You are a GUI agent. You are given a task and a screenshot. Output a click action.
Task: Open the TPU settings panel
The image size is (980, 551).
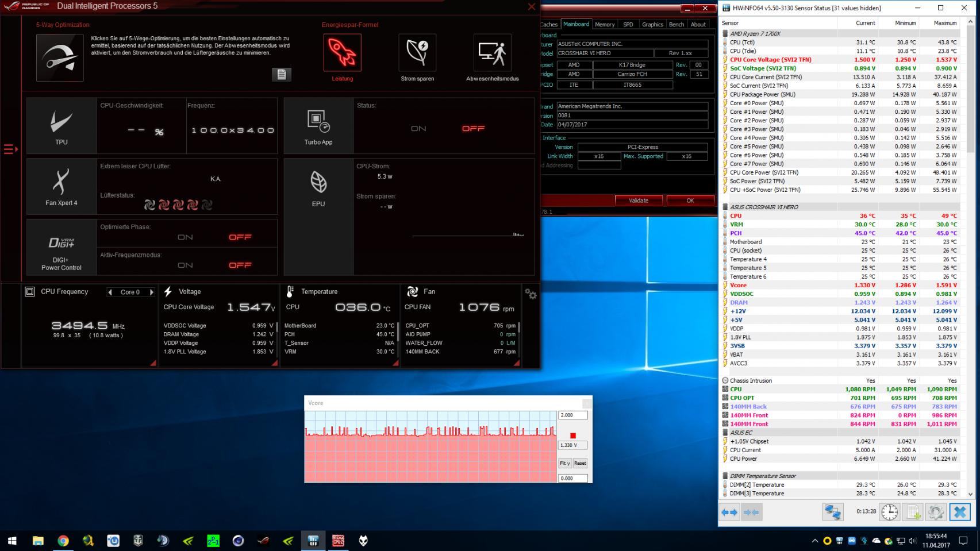tap(61, 126)
